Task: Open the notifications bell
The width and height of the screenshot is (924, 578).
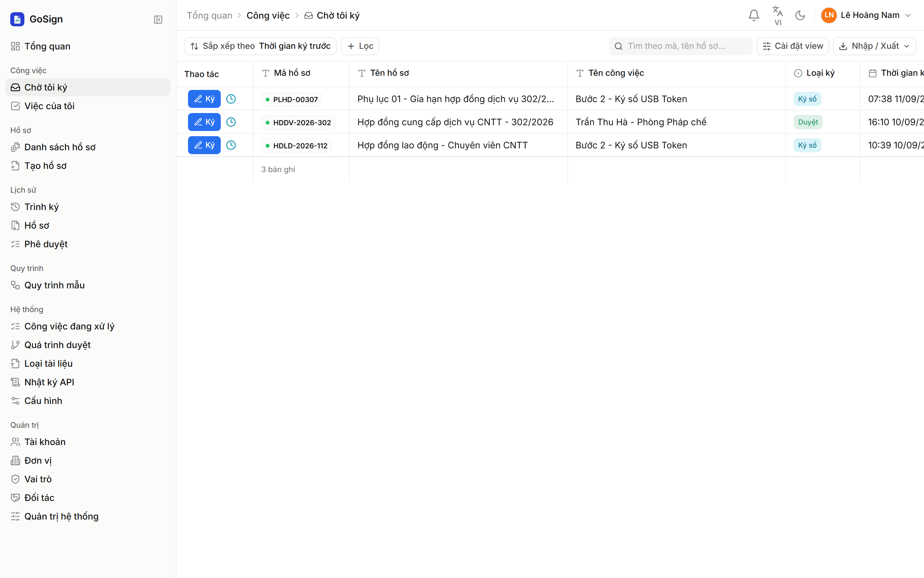Action: coord(754,15)
